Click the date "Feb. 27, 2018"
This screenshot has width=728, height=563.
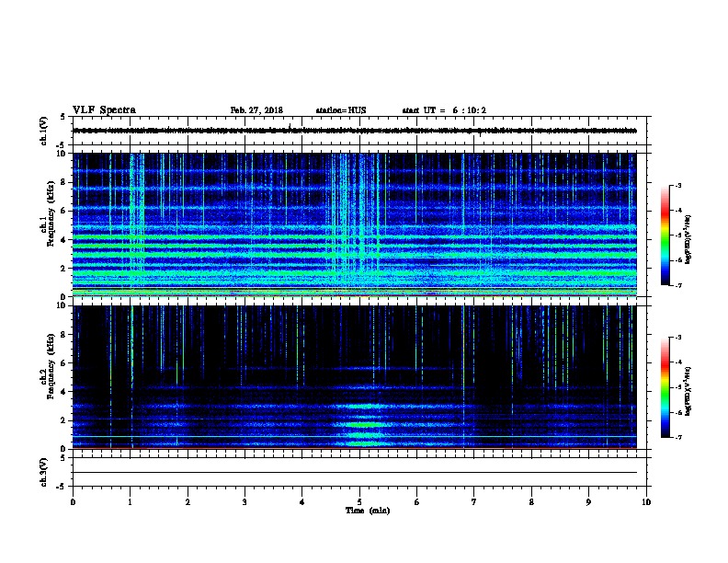point(256,110)
